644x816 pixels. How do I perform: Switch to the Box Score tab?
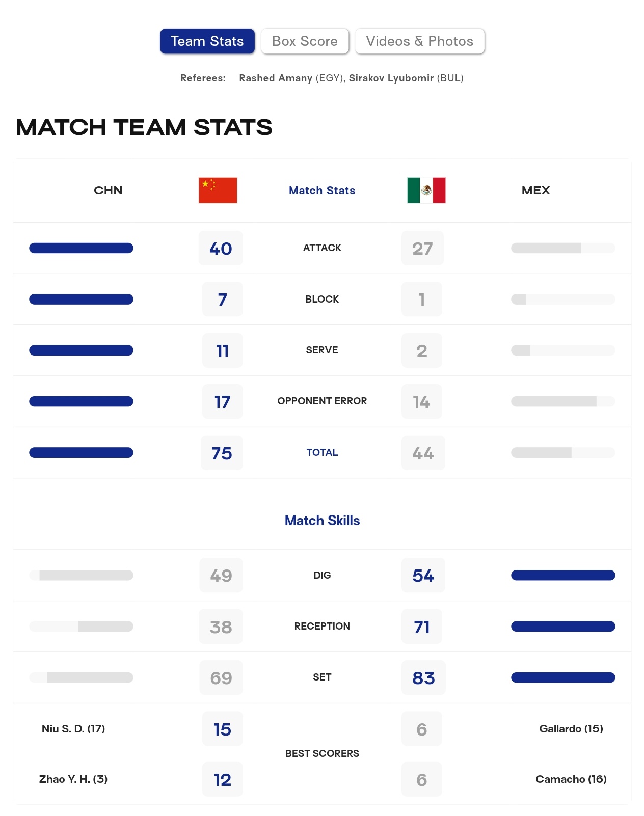click(x=305, y=41)
